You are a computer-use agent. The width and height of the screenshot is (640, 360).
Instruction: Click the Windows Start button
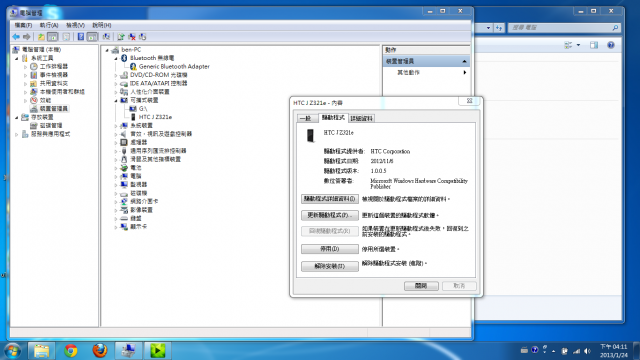[12, 351]
